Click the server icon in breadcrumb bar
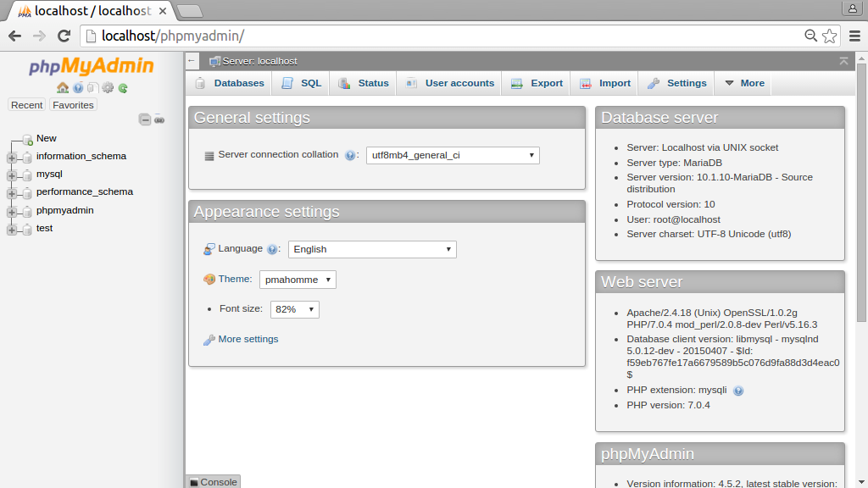 [x=214, y=61]
